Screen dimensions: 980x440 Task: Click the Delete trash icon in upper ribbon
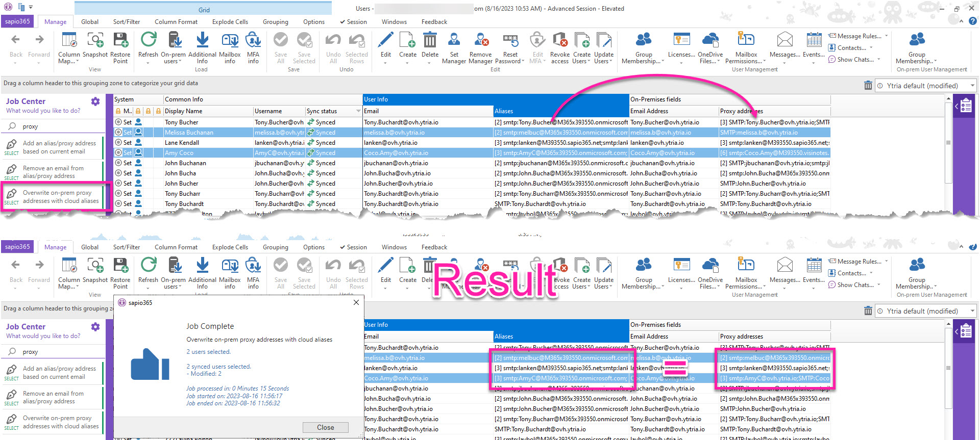(x=430, y=40)
